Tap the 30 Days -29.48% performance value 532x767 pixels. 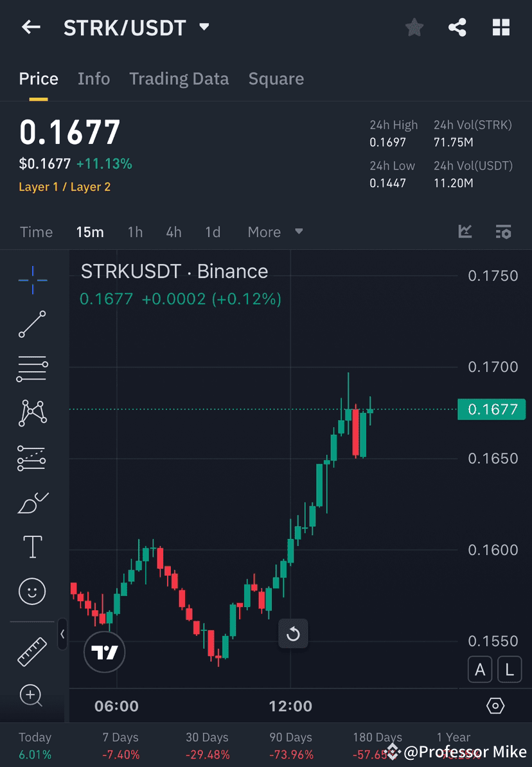tap(207, 755)
